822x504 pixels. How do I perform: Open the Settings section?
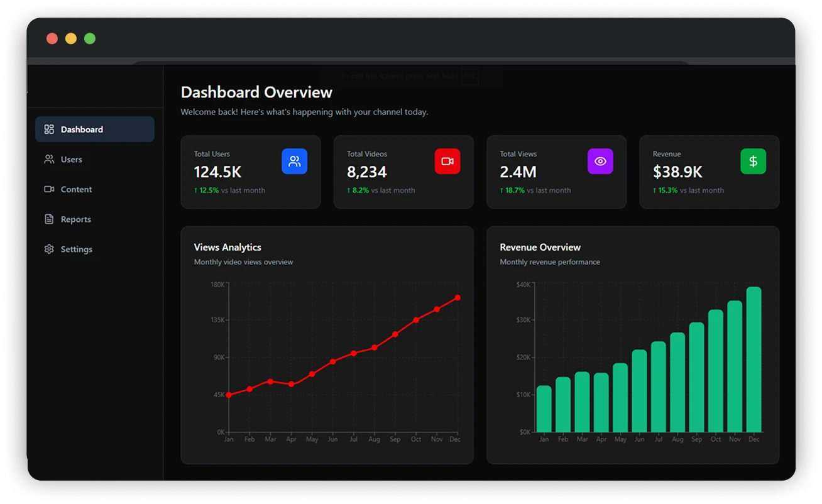[76, 249]
